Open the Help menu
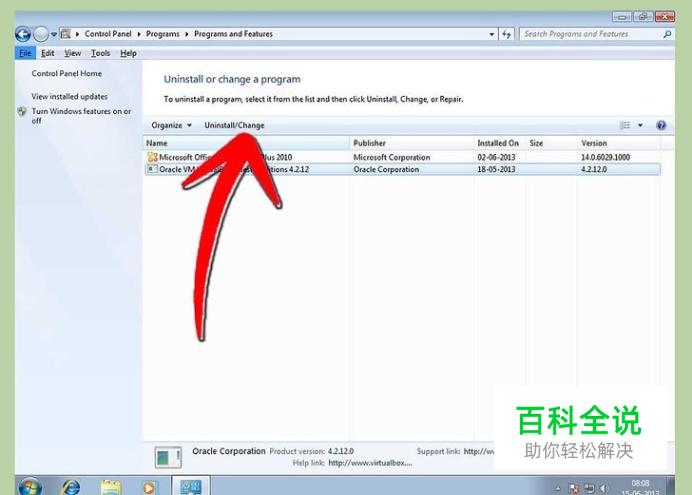The image size is (692, 495). tap(128, 53)
